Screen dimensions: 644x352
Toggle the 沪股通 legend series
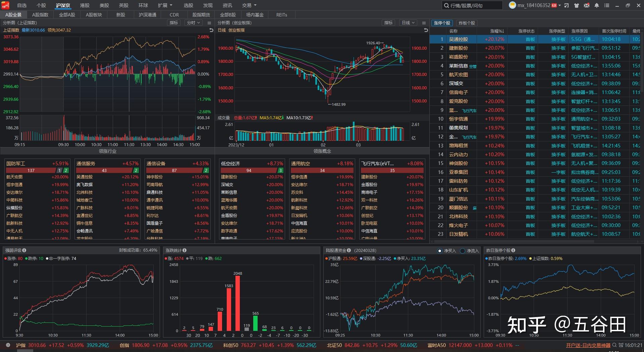341,259
